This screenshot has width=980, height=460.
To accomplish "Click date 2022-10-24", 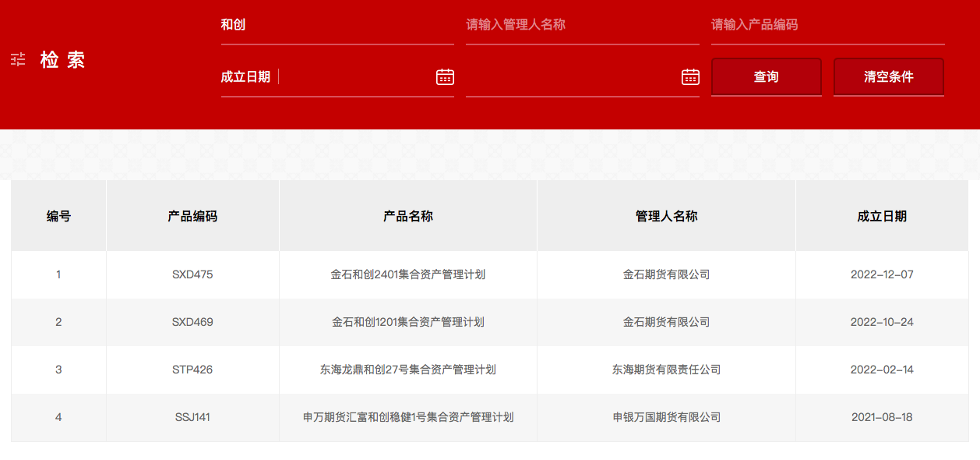I will click(x=882, y=322).
